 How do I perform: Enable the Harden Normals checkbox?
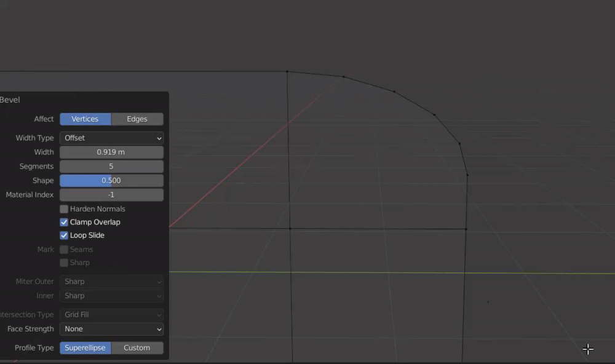[64, 209]
